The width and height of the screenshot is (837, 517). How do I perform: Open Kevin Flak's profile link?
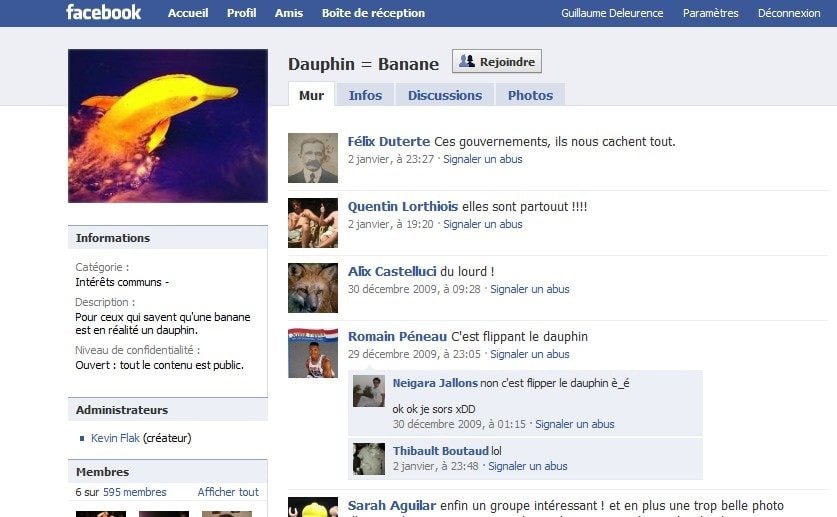(x=115, y=438)
